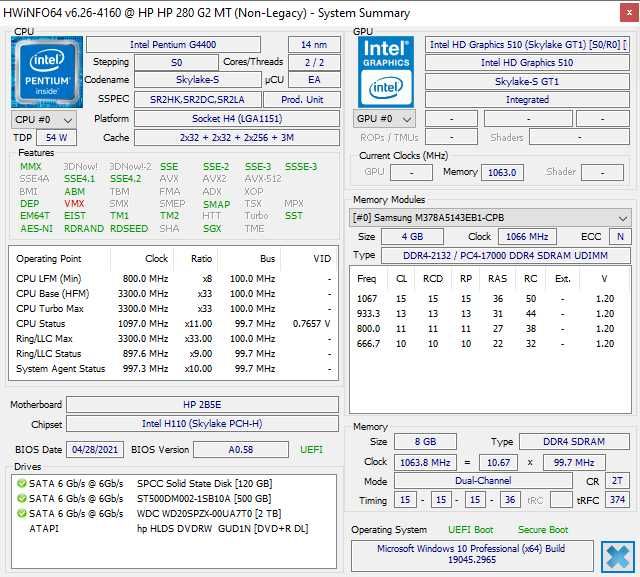Click the tRFC 374 timing field
The height and width of the screenshot is (577, 640).
pyautogui.click(x=618, y=500)
